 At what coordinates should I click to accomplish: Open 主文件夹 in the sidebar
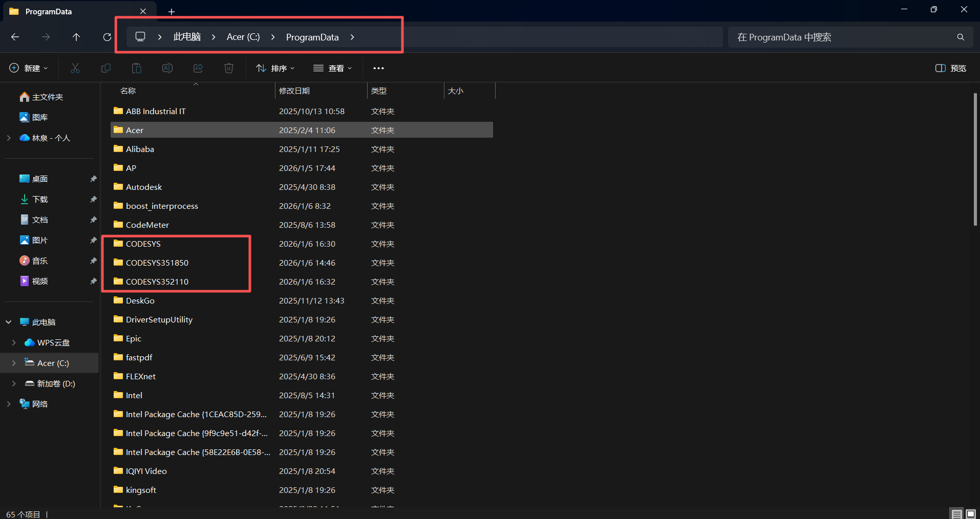[48, 97]
